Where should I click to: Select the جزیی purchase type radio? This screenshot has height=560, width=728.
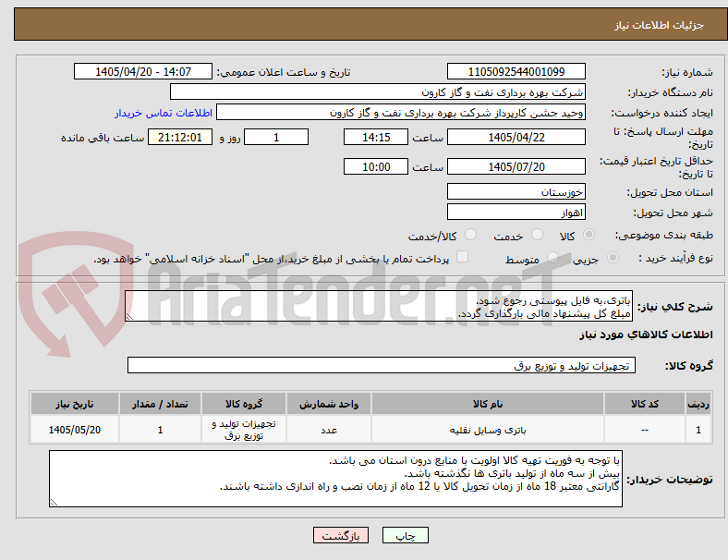[x=613, y=257]
